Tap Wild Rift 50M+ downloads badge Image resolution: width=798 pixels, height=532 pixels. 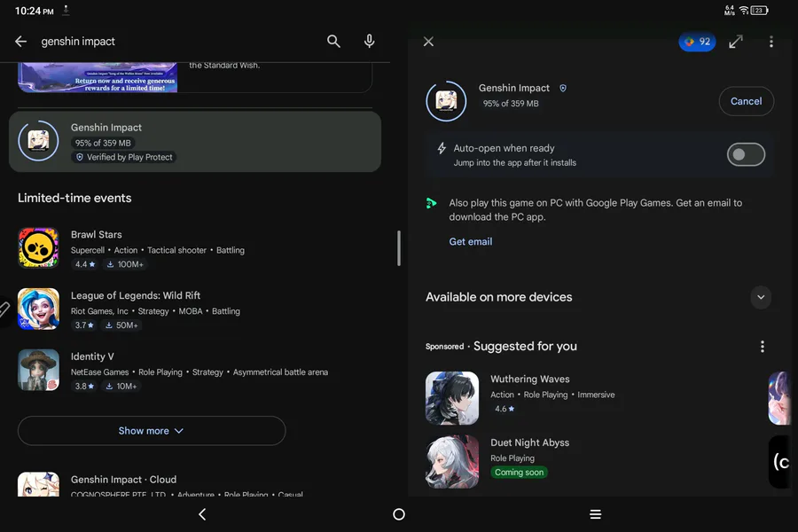(x=121, y=325)
